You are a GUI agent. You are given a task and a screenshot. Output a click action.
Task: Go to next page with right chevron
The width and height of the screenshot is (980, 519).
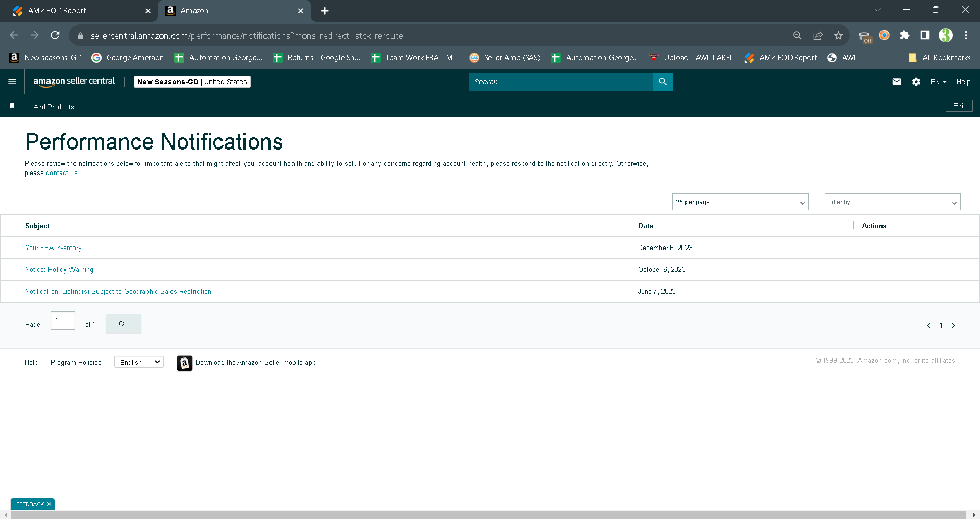pos(953,326)
